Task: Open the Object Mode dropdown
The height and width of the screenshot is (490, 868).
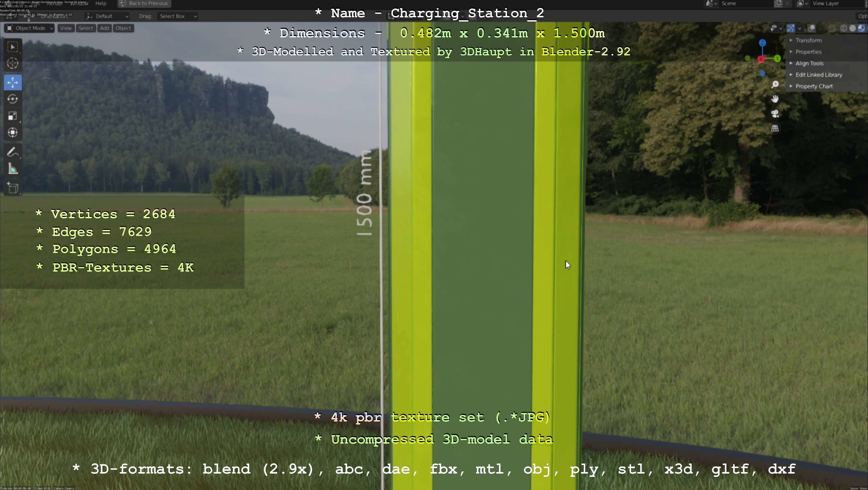Action: 30,28
